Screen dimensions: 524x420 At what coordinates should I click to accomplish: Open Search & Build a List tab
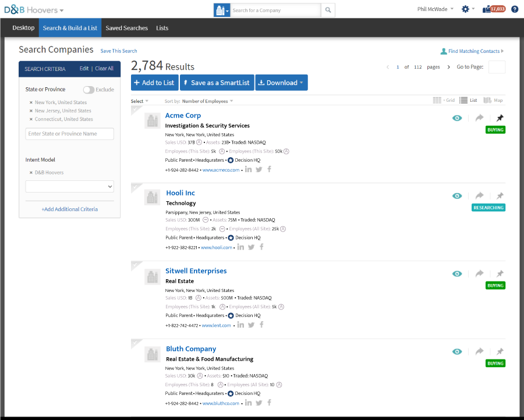pos(70,28)
